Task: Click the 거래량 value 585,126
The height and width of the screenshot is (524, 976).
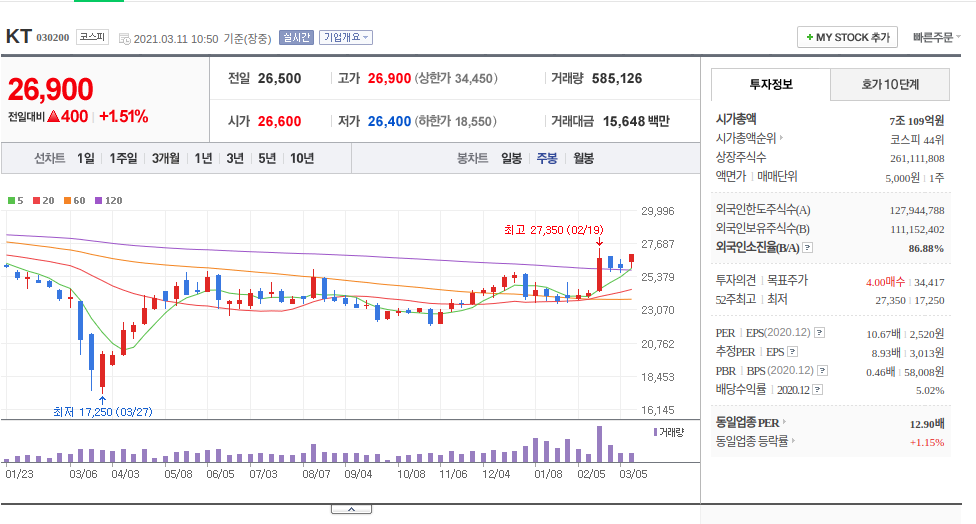Action: (617, 78)
